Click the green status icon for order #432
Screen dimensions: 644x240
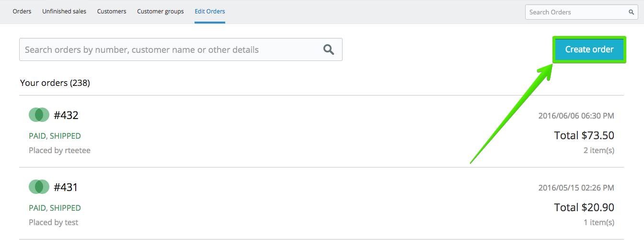click(x=39, y=115)
